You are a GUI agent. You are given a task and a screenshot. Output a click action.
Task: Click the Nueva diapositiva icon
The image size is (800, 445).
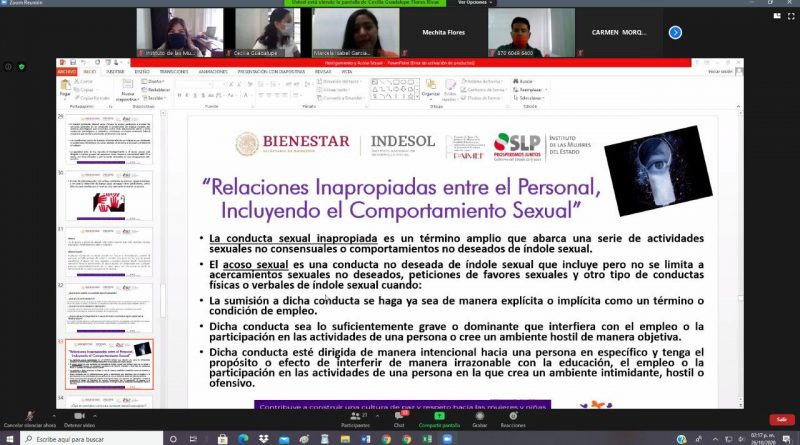(x=128, y=88)
